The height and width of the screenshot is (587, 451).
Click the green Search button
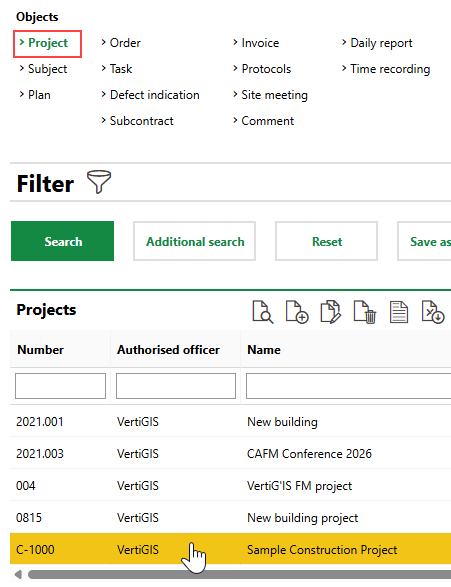point(63,241)
